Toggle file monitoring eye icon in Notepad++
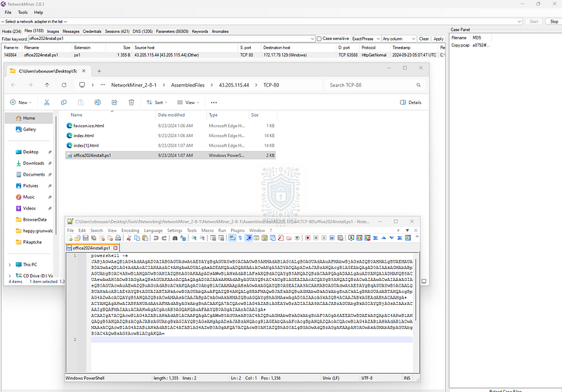Screen dimensions: 562x392 [x=297, y=238]
